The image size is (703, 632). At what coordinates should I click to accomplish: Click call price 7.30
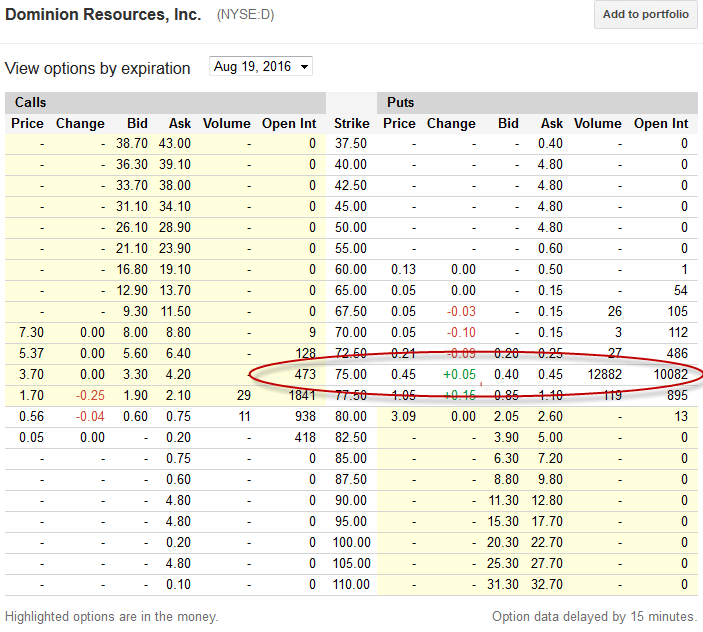pos(31,333)
